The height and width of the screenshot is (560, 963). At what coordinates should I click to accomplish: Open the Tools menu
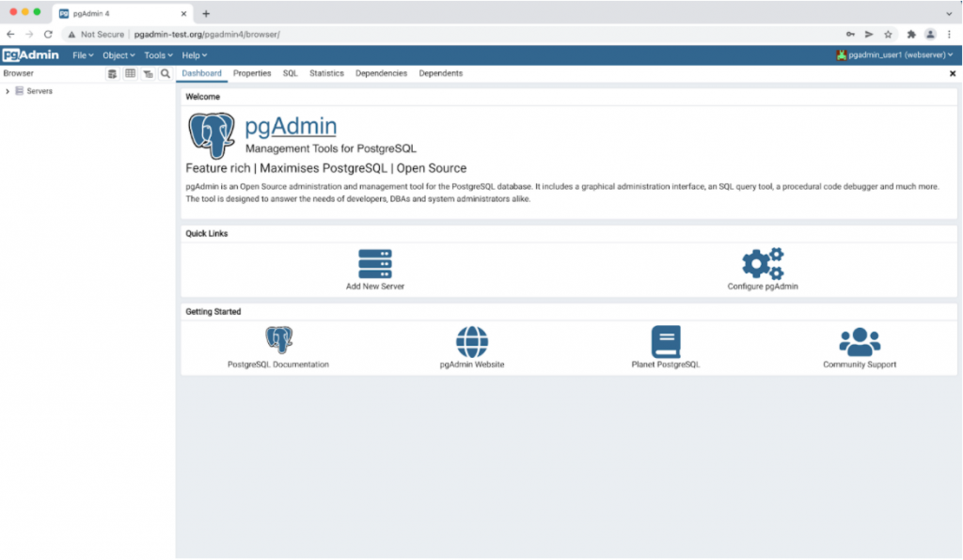[157, 54]
